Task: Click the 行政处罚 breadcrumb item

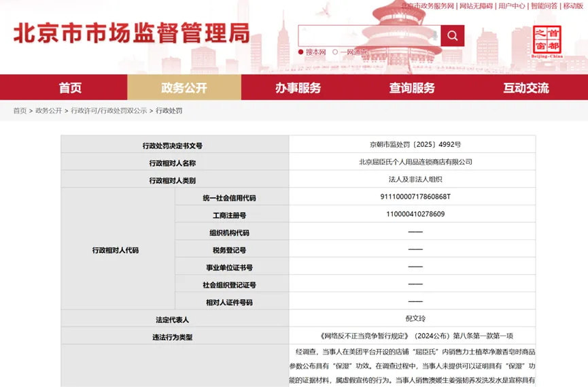Action: (x=169, y=110)
